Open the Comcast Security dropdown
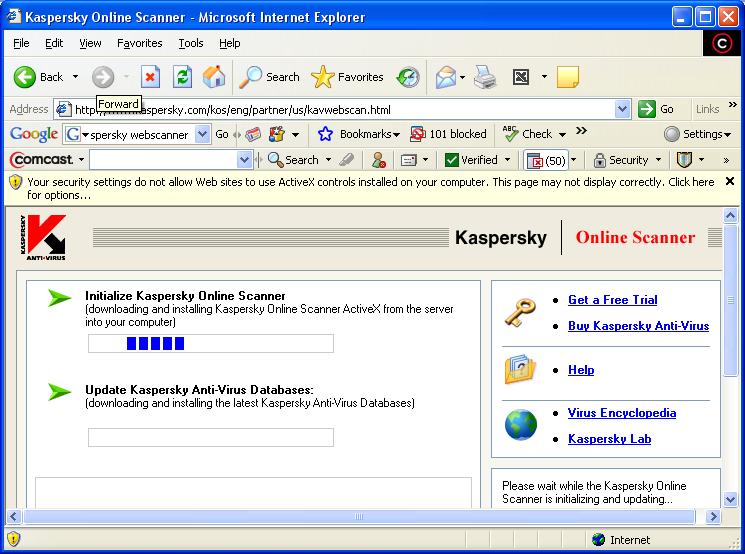The width and height of the screenshot is (745, 554). (x=659, y=160)
